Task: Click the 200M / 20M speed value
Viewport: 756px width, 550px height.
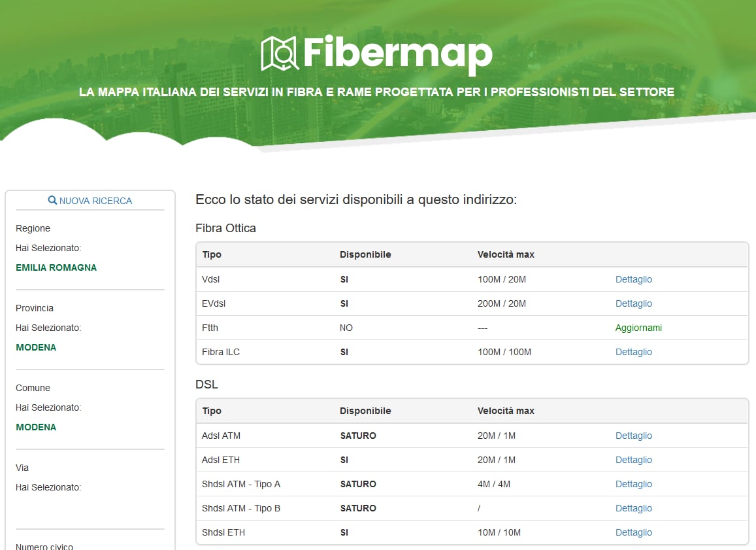Action: click(501, 303)
